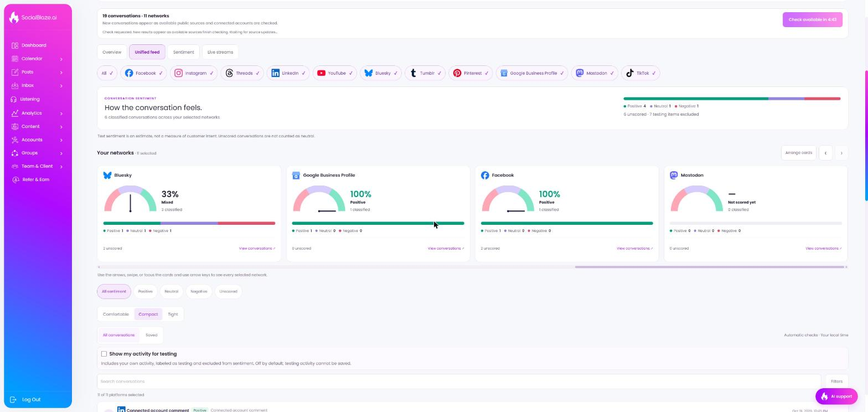Image resolution: width=868 pixels, height=412 pixels.
Task: Click the SocialBlaze.ai flame logo
Action: click(14, 17)
